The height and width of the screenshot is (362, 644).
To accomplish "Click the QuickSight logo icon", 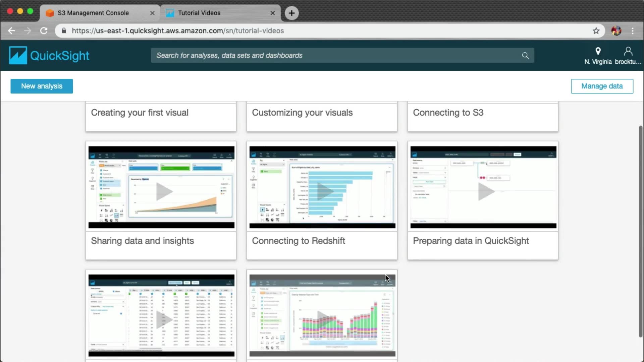I will coord(18,55).
